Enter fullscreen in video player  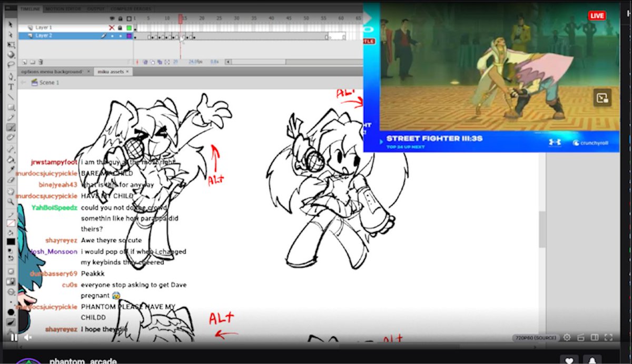608,337
